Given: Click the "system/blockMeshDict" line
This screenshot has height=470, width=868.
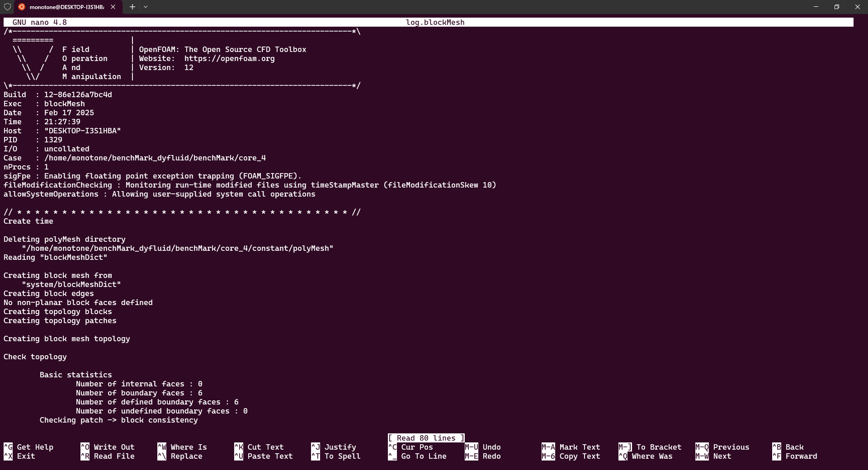Looking at the screenshot, I should pyautogui.click(x=71, y=284).
